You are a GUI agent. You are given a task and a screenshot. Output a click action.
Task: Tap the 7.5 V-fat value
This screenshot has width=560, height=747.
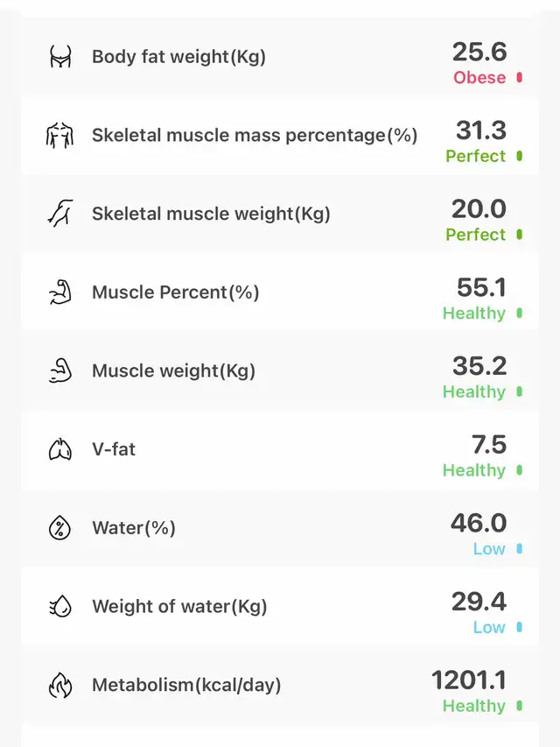click(x=487, y=444)
